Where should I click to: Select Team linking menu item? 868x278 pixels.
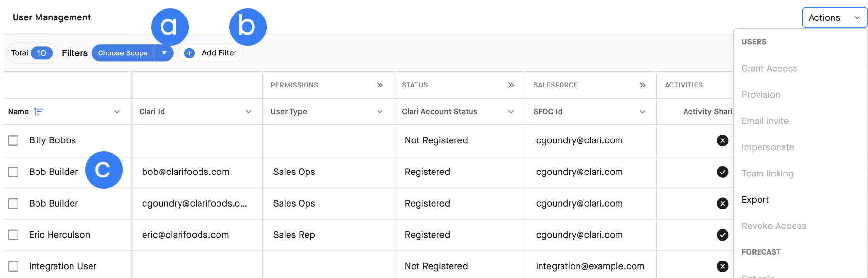[767, 174]
